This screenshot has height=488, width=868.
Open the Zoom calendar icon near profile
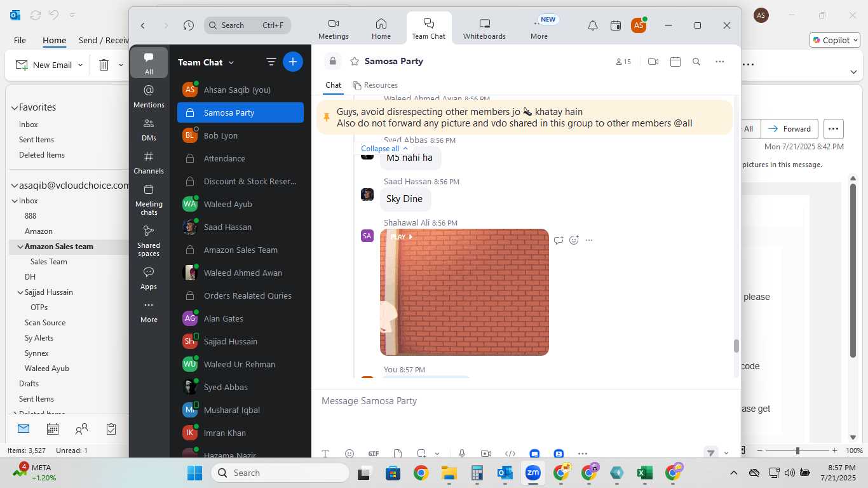coord(615,25)
